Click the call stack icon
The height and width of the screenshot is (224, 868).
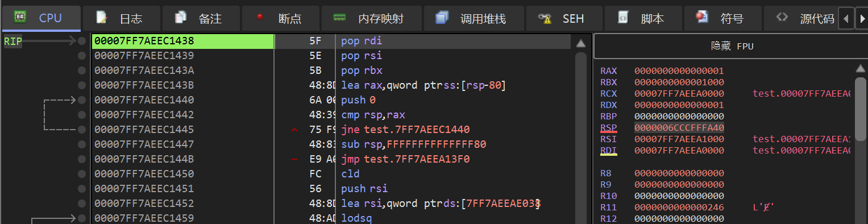442,18
